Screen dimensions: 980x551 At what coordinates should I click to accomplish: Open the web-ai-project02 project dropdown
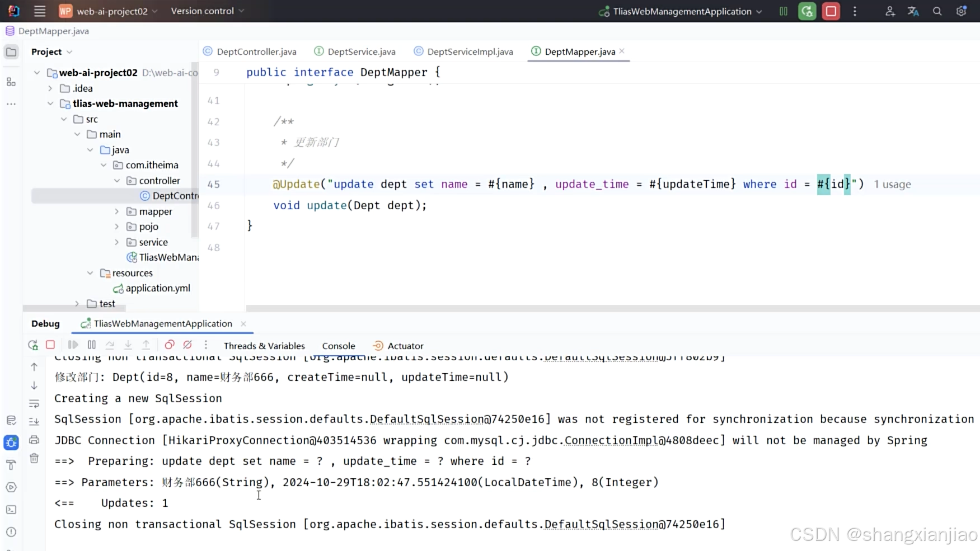point(109,11)
